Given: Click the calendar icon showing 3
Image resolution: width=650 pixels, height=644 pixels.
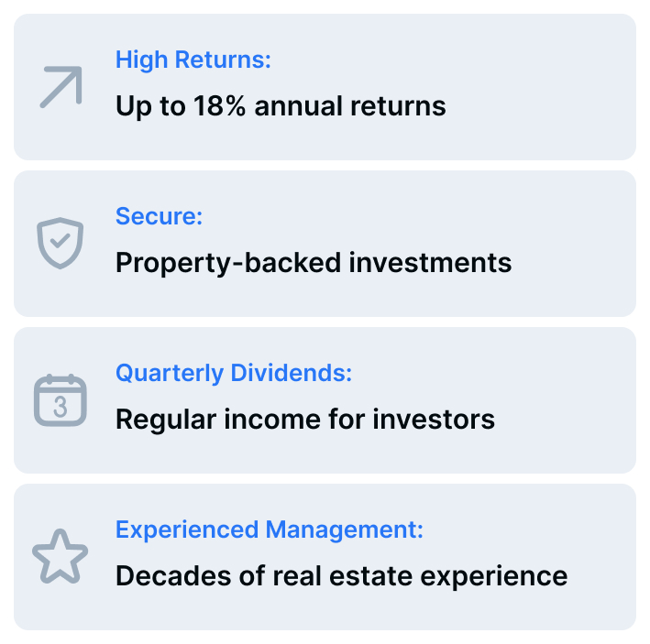Looking at the screenshot, I should (x=61, y=400).
